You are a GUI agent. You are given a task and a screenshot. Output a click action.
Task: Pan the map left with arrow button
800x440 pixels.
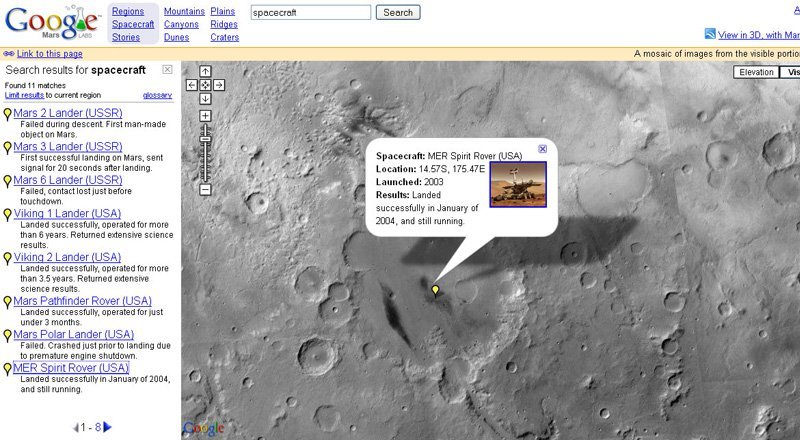pyautogui.click(x=192, y=85)
